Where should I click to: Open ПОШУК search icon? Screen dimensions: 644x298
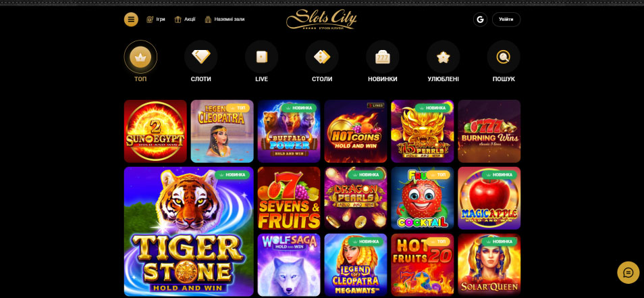(x=504, y=57)
